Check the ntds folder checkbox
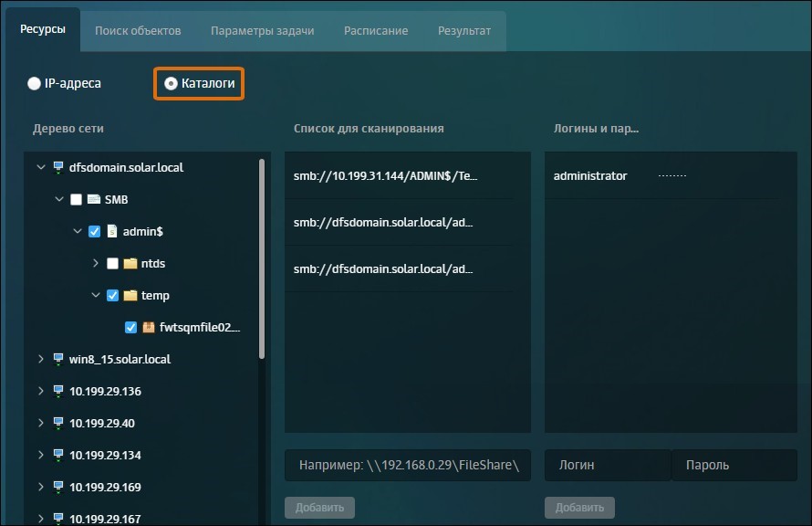Viewport: 812px width, 526px height. click(x=112, y=263)
